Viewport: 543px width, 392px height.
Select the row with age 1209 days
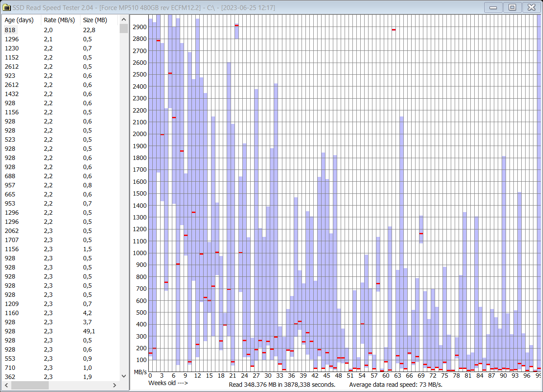[61, 304]
